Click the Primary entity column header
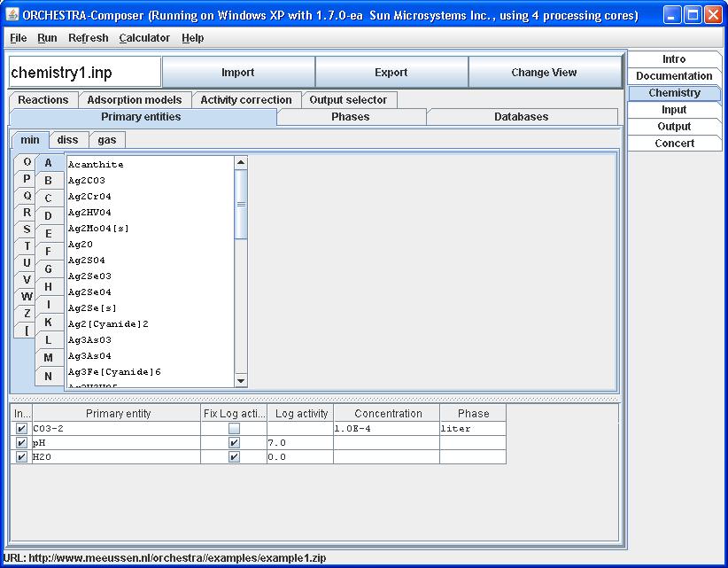The image size is (728, 568). pos(117,413)
